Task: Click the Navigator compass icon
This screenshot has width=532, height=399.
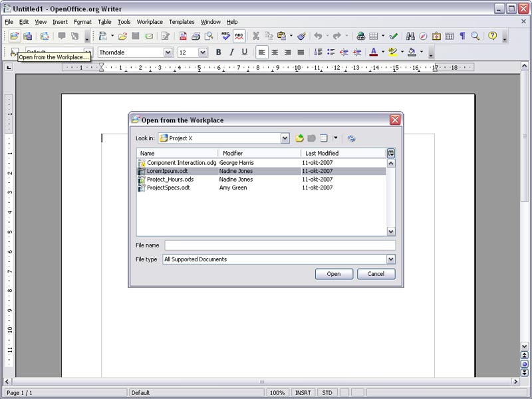Action: 423,36
